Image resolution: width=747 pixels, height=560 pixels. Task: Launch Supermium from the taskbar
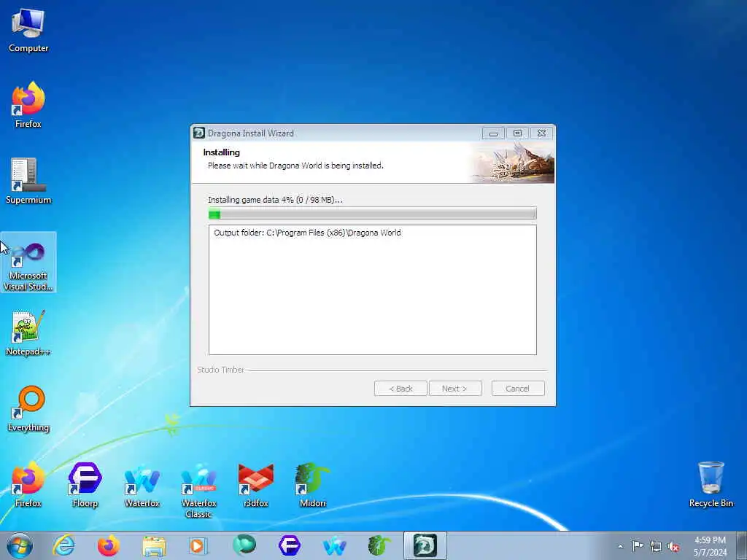tap(244, 545)
